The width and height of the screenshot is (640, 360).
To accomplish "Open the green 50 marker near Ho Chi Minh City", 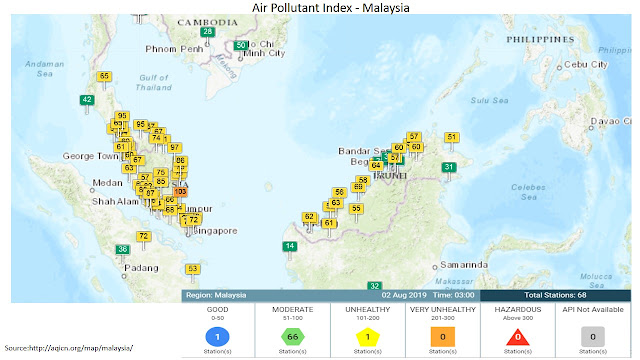I will click(x=241, y=45).
